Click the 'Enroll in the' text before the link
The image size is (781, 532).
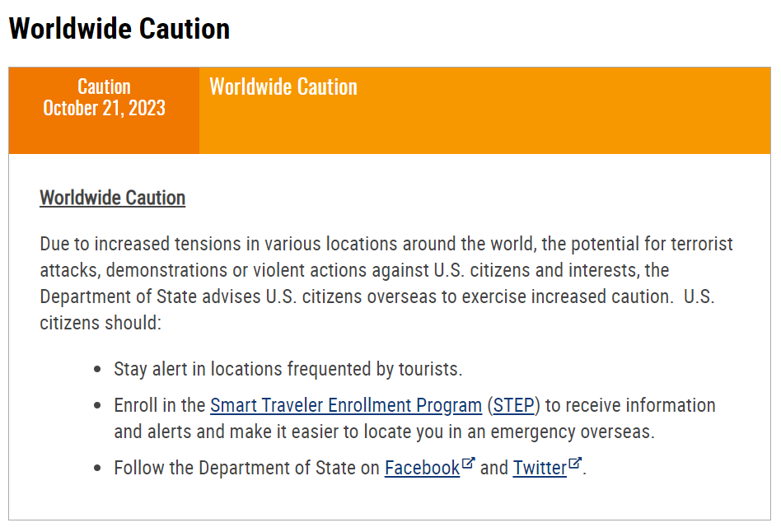(159, 405)
